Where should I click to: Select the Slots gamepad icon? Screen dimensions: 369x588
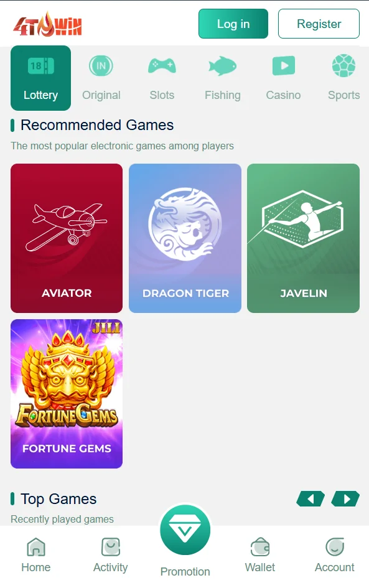point(162,66)
